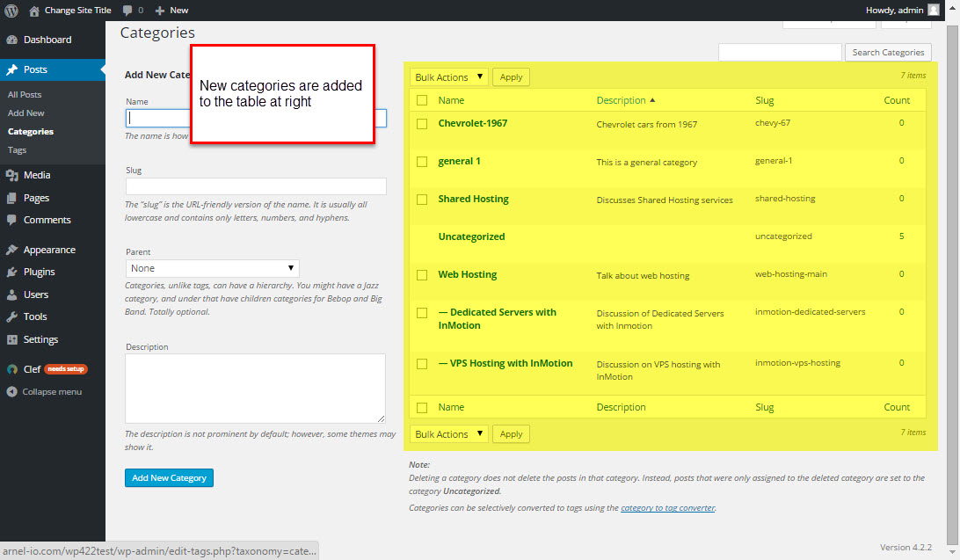The height and width of the screenshot is (560, 960).
Task: Open the bottom Bulk Actions dropdown
Action: tap(448, 434)
